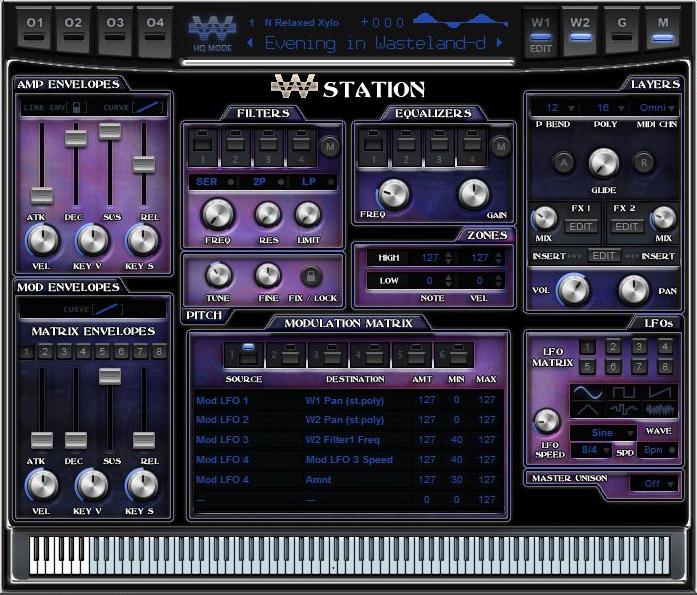This screenshot has height=595, width=697.
Task: Select part tab 03
Action: [115, 32]
